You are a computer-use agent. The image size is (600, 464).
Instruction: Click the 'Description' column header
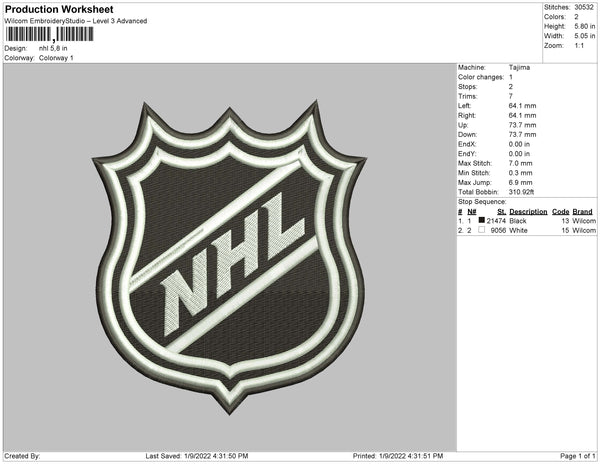[x=528, y=212]
